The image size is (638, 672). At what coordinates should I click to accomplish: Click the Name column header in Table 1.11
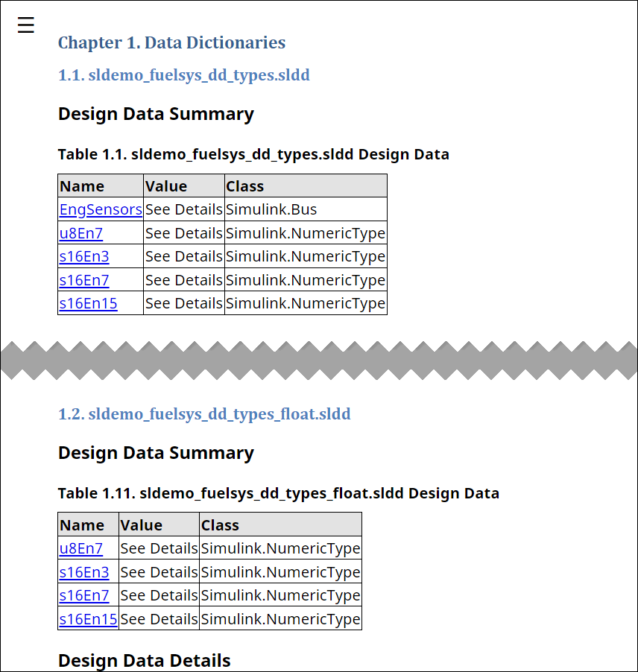88,525
